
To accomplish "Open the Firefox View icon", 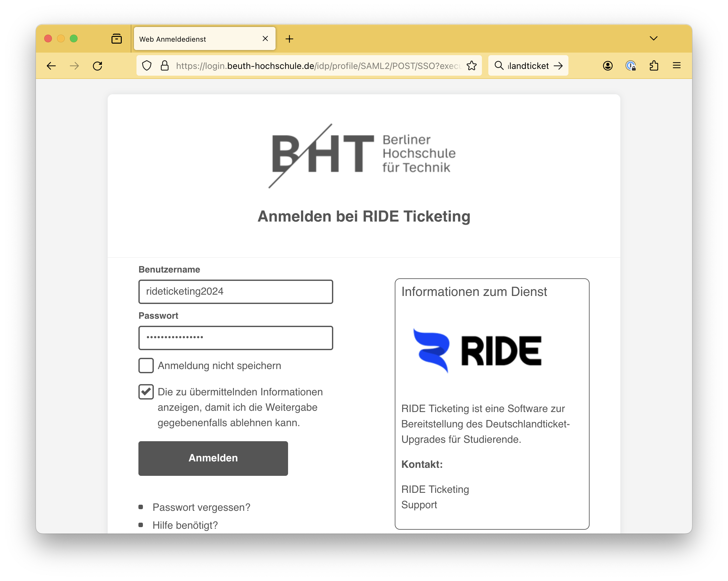I will [117, 39].
